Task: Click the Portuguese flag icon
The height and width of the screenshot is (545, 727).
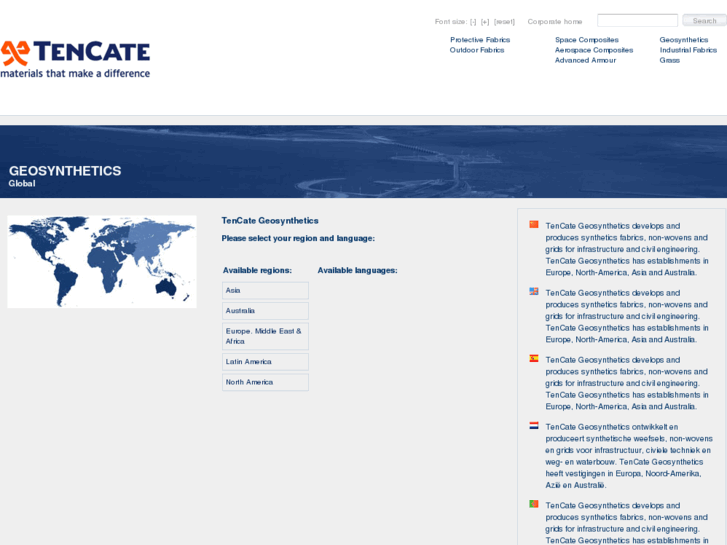Action: pos(534,504)
